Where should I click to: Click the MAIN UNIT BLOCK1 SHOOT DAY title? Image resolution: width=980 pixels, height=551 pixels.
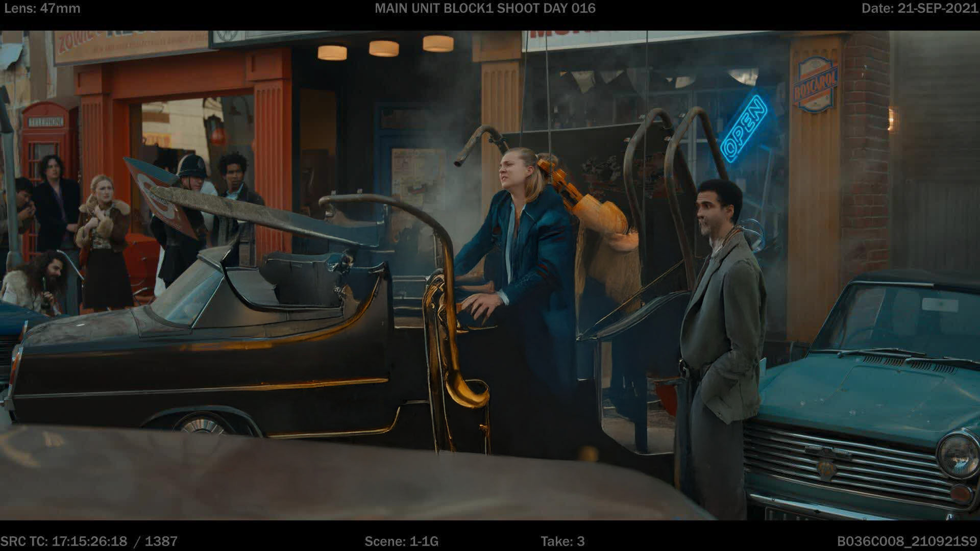485,8
